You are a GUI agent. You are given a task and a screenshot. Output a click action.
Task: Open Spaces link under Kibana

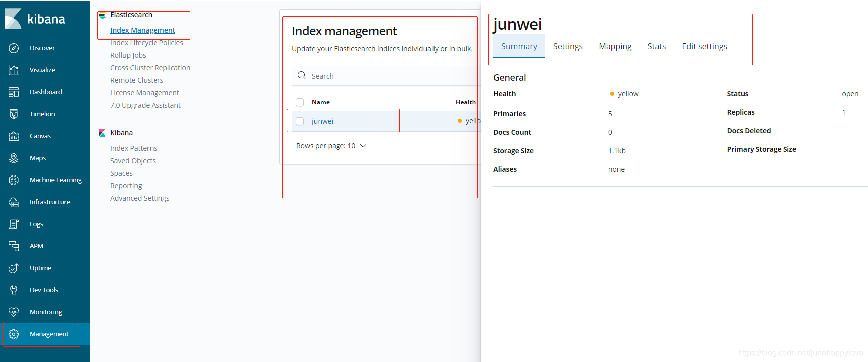(121, 173)
